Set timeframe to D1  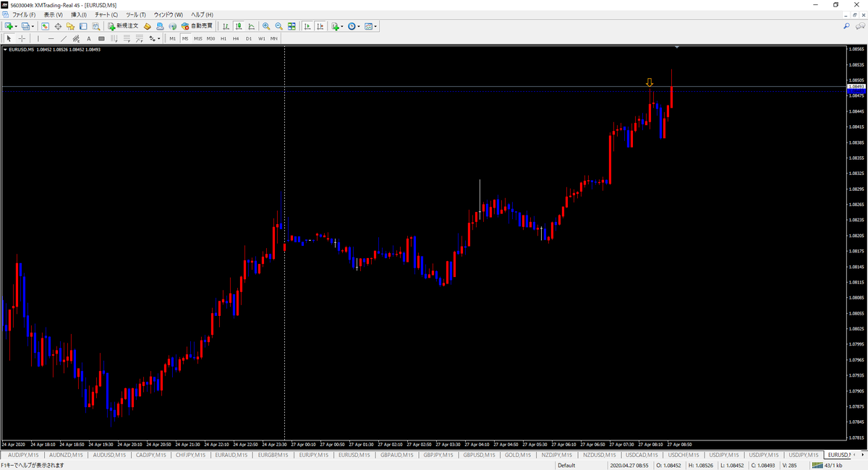(249, 38)
